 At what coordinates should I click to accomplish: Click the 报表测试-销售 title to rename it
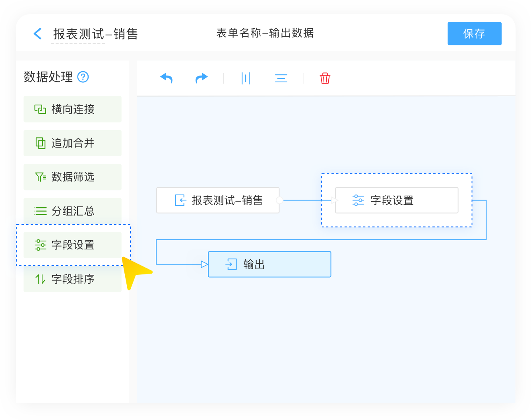point(95,34)
